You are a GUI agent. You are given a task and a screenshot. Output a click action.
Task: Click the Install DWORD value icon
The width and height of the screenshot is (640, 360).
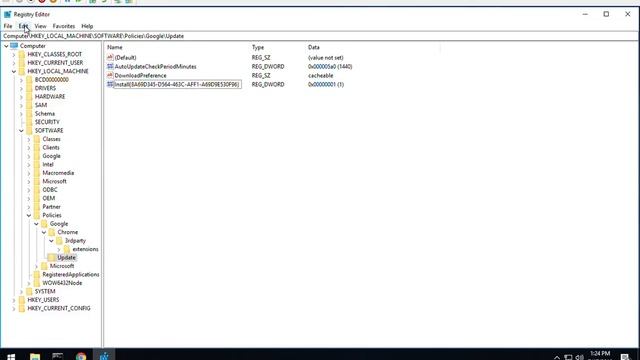tap(110, 84)
